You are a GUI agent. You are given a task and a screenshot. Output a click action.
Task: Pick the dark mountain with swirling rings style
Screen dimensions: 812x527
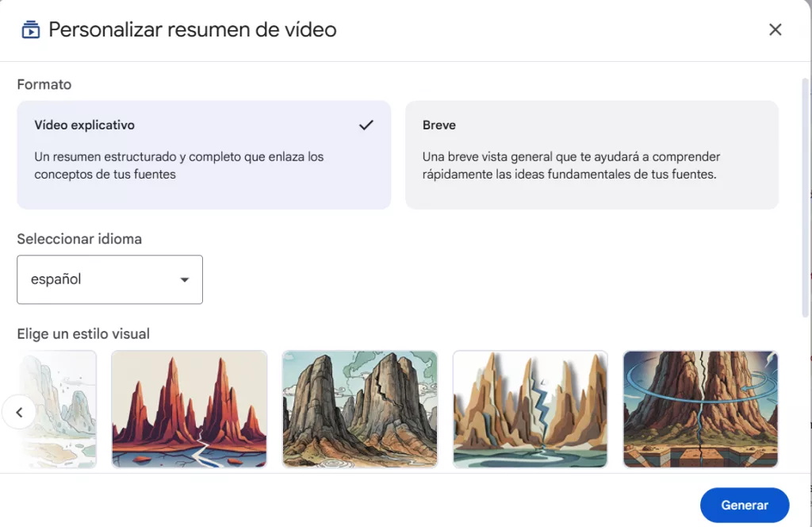(700, 409)
